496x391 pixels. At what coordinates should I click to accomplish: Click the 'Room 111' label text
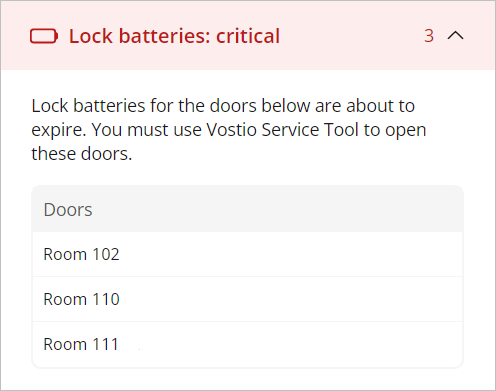pyautogui.click(x=81, y=344)
